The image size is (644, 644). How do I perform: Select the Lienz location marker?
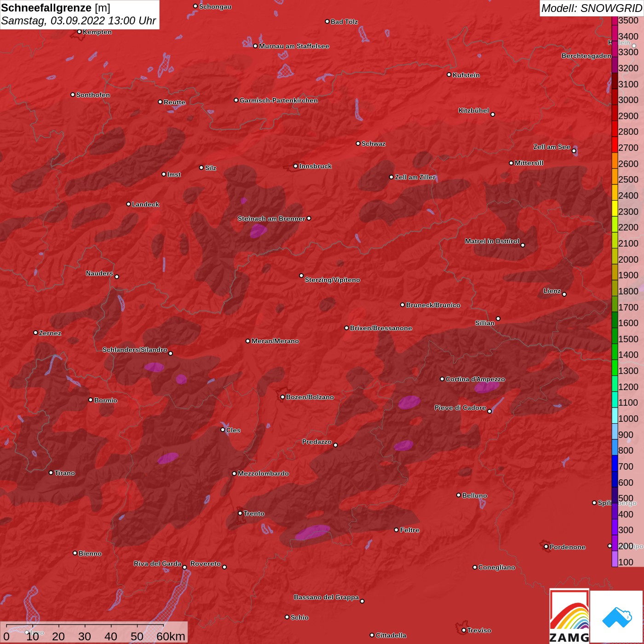[564, 294]
